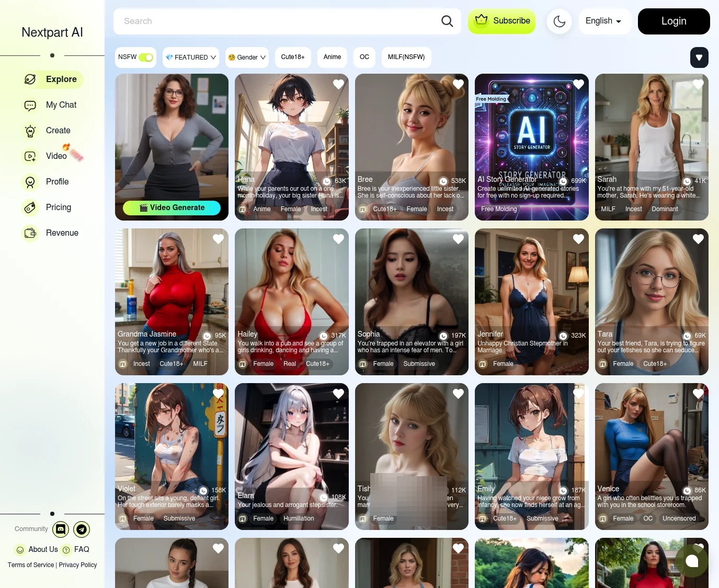Click the Dominant tag on Sarah card
Screen dimensions: 719x588
tap(665, 209)
